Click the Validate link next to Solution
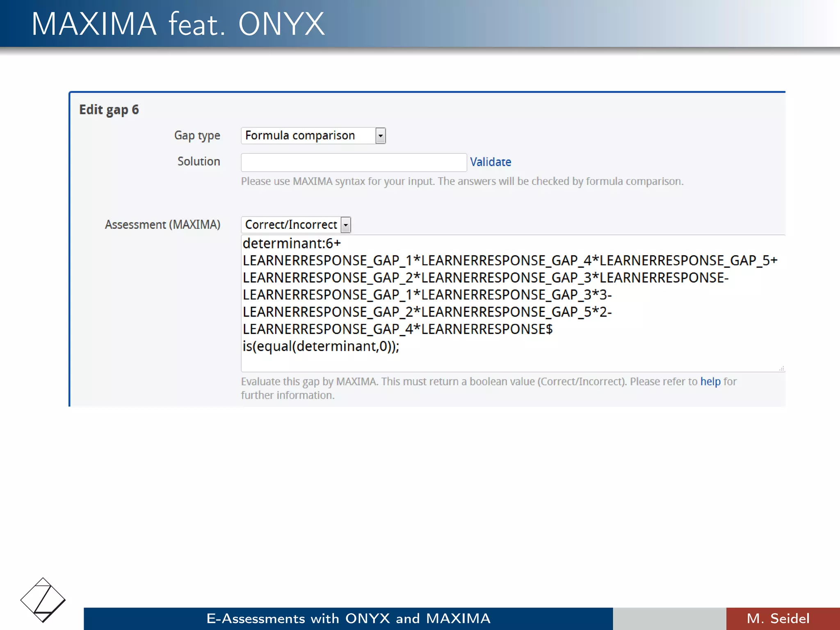The height and width of the screenshot is (630, 840). pyautogui.click(x=490, y=162)
